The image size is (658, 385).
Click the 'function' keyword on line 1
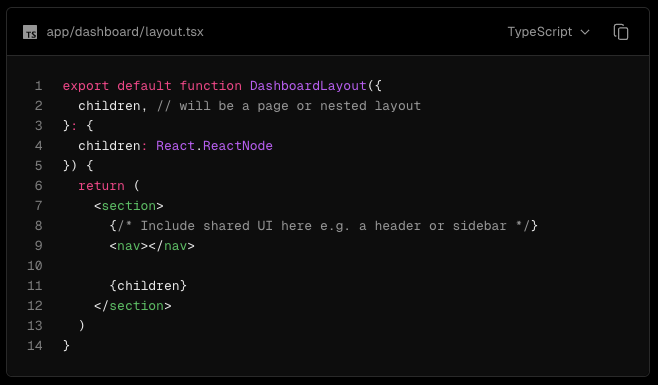tap(211, 86)
